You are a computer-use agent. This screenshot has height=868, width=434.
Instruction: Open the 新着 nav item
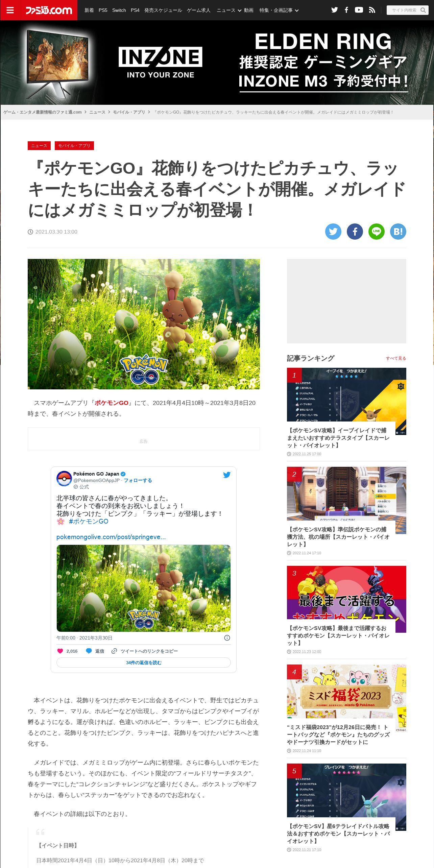[x=89, y=10]
